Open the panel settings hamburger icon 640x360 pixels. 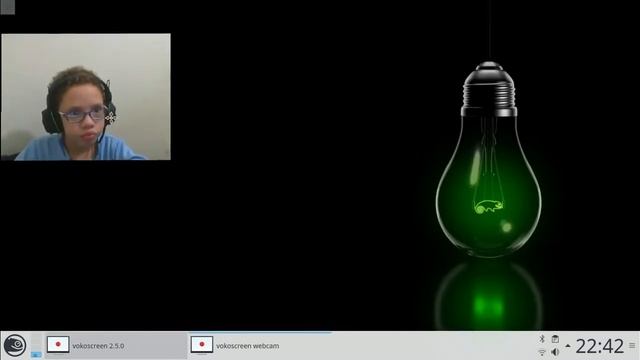632,346
